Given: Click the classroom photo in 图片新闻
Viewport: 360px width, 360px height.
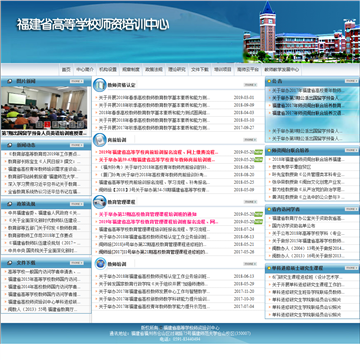Looking at the screenshot, I should pos(45,108).
